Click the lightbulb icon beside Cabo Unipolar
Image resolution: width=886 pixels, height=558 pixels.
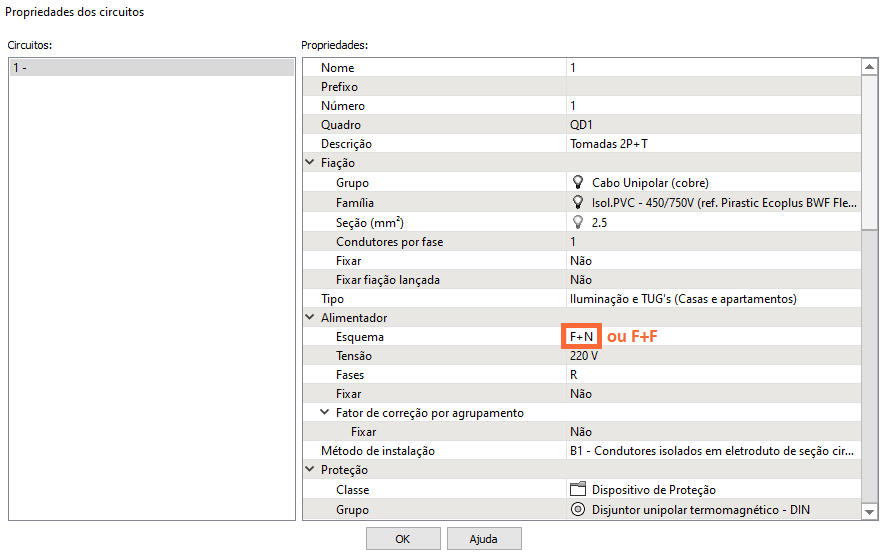[577, 183]
